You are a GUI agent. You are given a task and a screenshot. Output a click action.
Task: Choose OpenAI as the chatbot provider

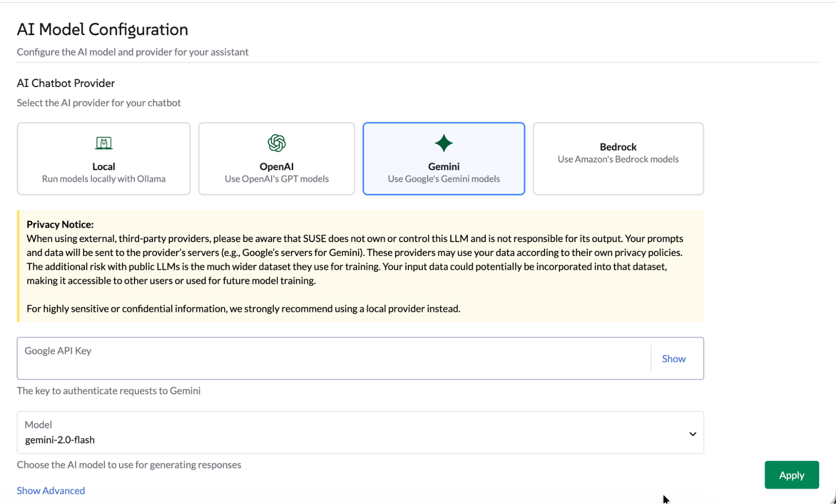[x=276, y=159]
